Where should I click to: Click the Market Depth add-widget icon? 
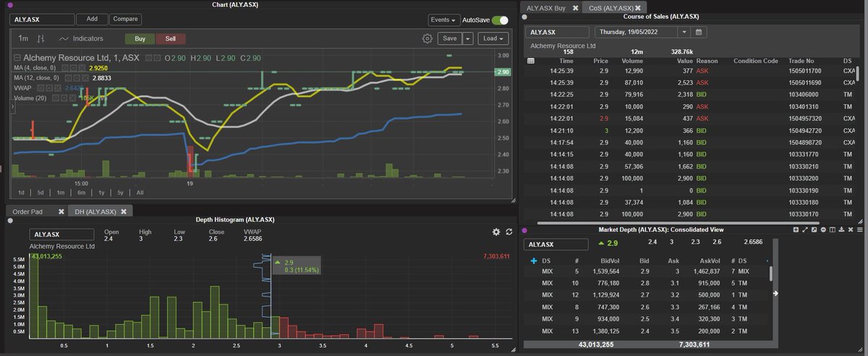pos(796,229)
